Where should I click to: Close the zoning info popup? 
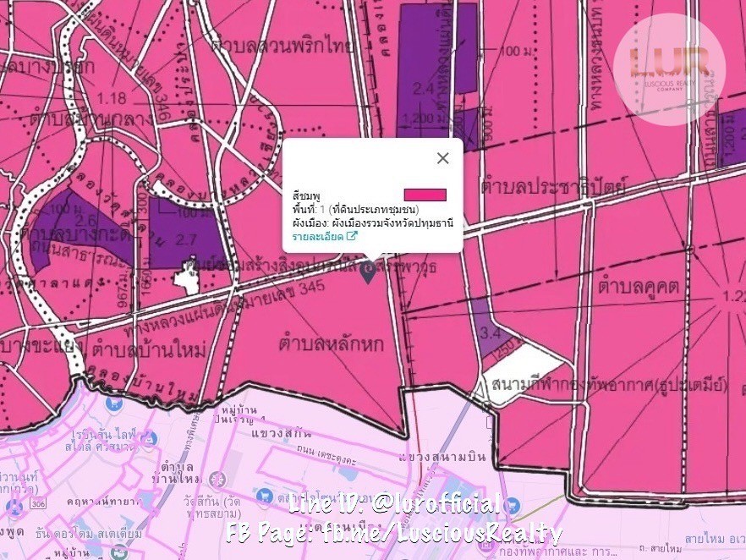pos(442,158)
